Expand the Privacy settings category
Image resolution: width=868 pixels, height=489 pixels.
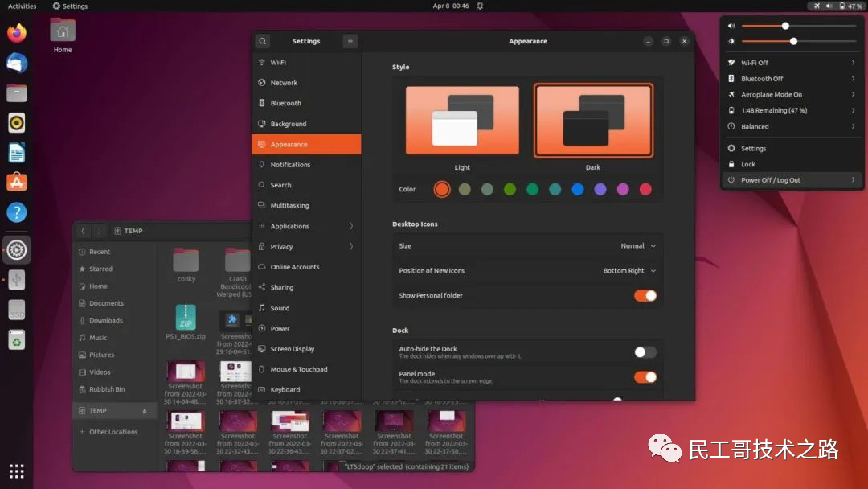[306, 247]
